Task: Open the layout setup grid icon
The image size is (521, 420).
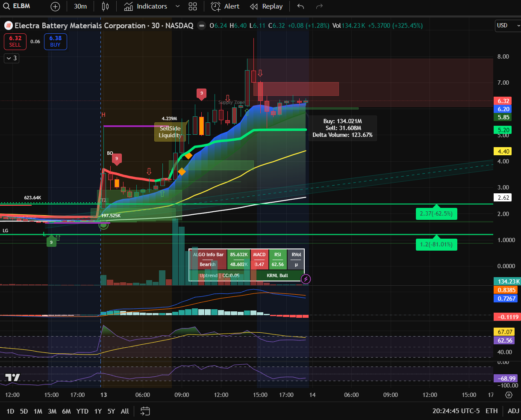Action: [x=193, y=6]
